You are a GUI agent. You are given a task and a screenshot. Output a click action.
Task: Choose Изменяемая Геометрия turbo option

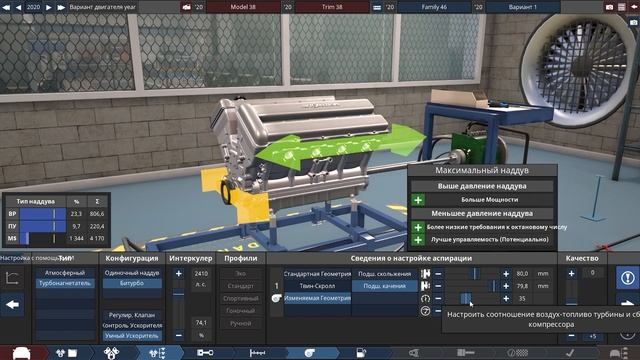click(x=317, y=298)
